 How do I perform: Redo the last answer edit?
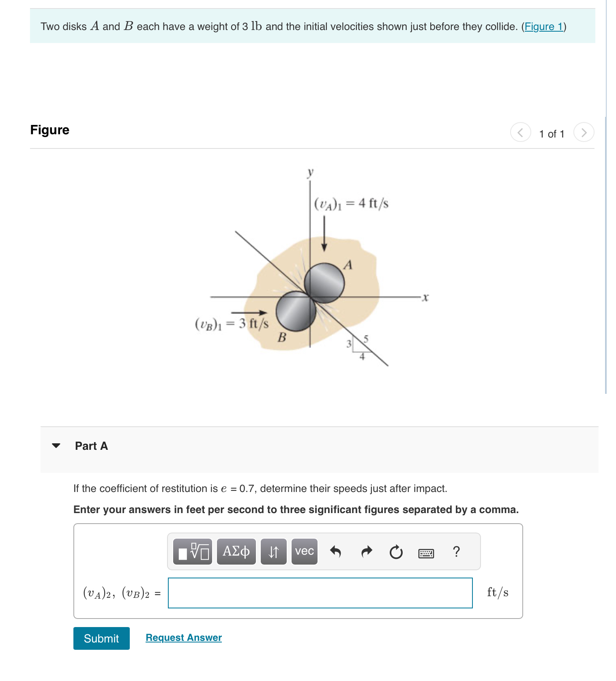click(x=366, y=552)
